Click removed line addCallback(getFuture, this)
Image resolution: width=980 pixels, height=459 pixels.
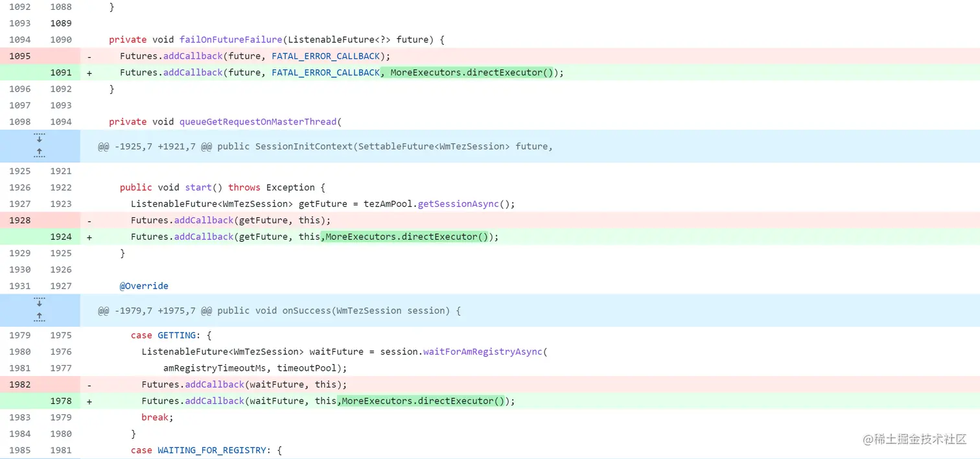click(x=231, y=220)
